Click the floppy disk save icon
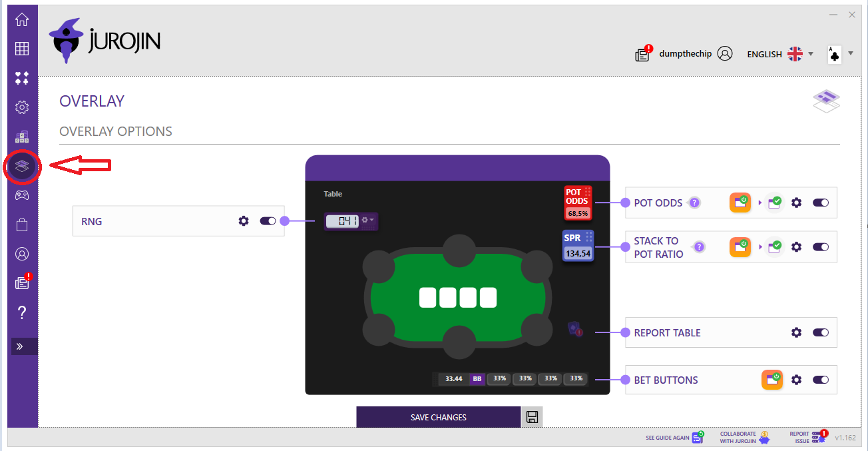This screenshot has width=868, height=451. point(531,416)
